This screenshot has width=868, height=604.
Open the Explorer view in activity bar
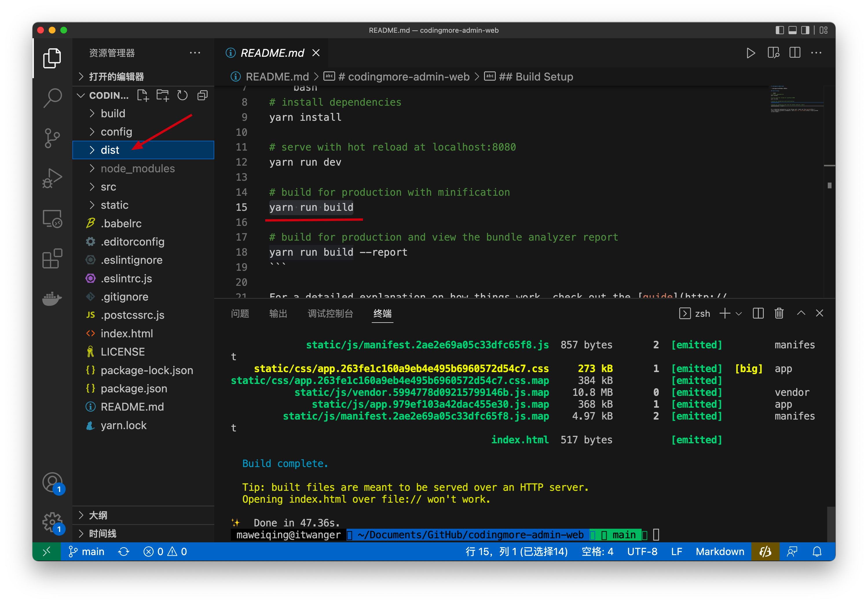coord(52,58)
